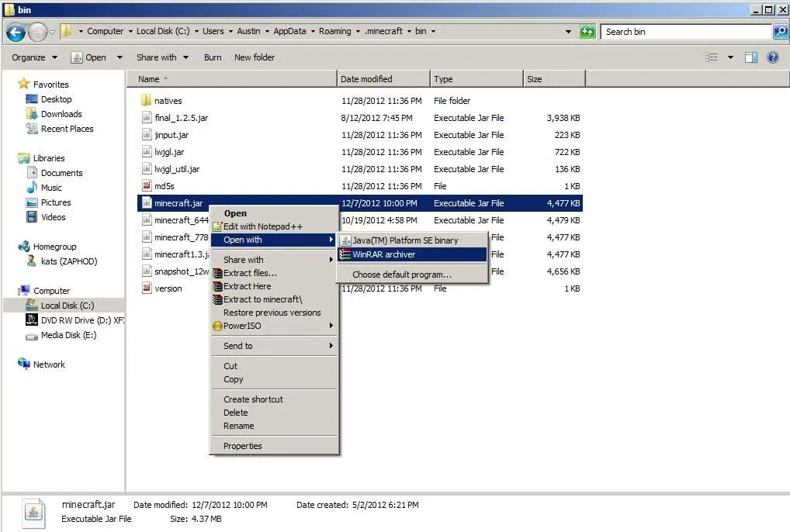Open the view options dropdown arrow
Viewport: 790px width, 532px height.
(730, 57)
